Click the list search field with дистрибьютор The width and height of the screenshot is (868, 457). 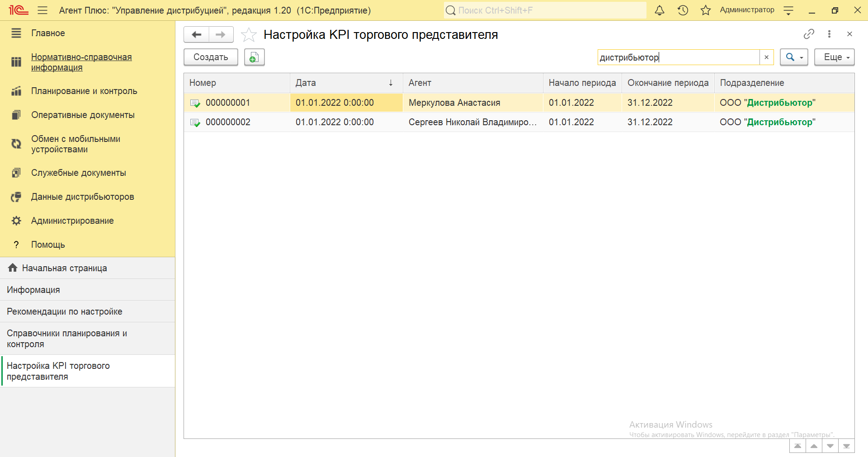(678, 57)
